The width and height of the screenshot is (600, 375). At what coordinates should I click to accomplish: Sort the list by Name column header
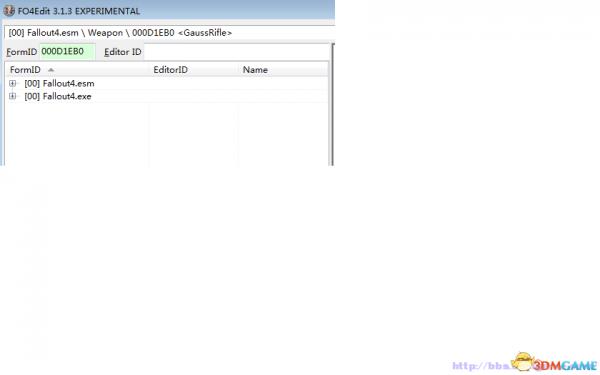[x=283, y=70]
